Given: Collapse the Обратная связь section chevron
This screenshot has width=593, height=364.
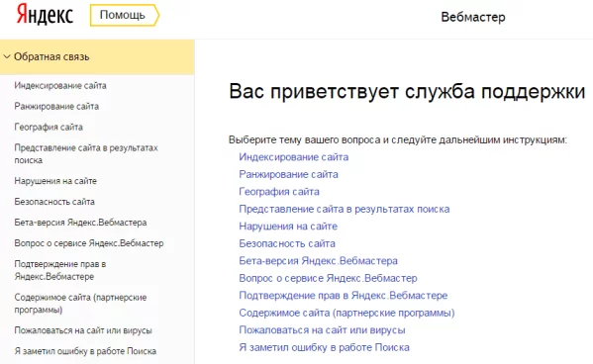Looking at the screenshot, I should click(6, 56).
